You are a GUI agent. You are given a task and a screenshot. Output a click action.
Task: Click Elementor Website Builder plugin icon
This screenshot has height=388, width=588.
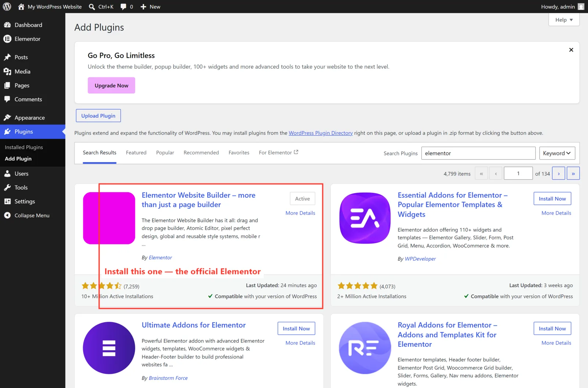point(109,218)
